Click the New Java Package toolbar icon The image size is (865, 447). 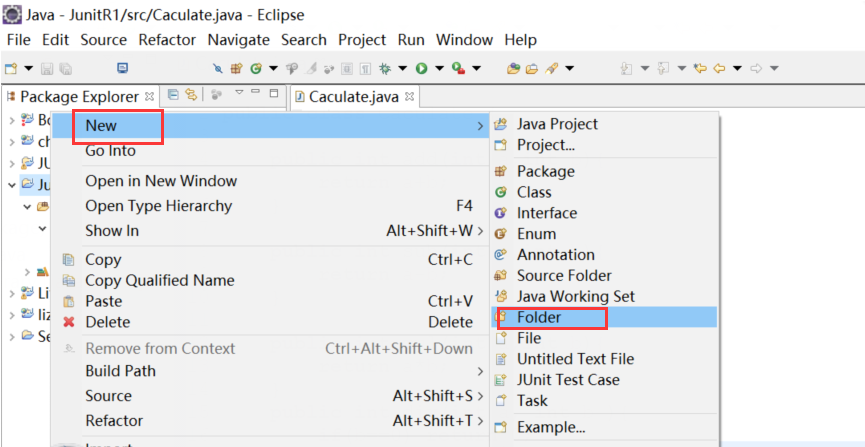pyautogui.click(x=237, y=68)
